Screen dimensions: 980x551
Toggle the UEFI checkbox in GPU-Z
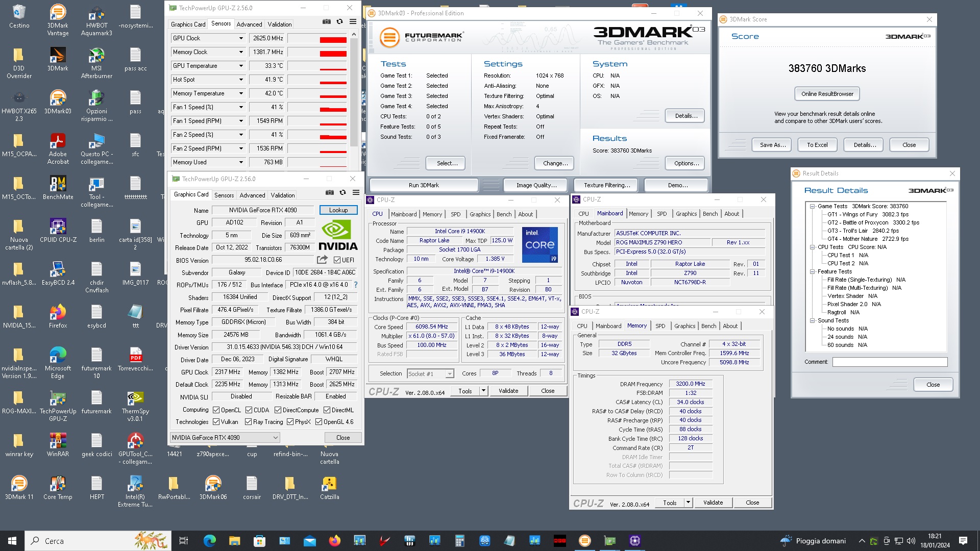337,260
